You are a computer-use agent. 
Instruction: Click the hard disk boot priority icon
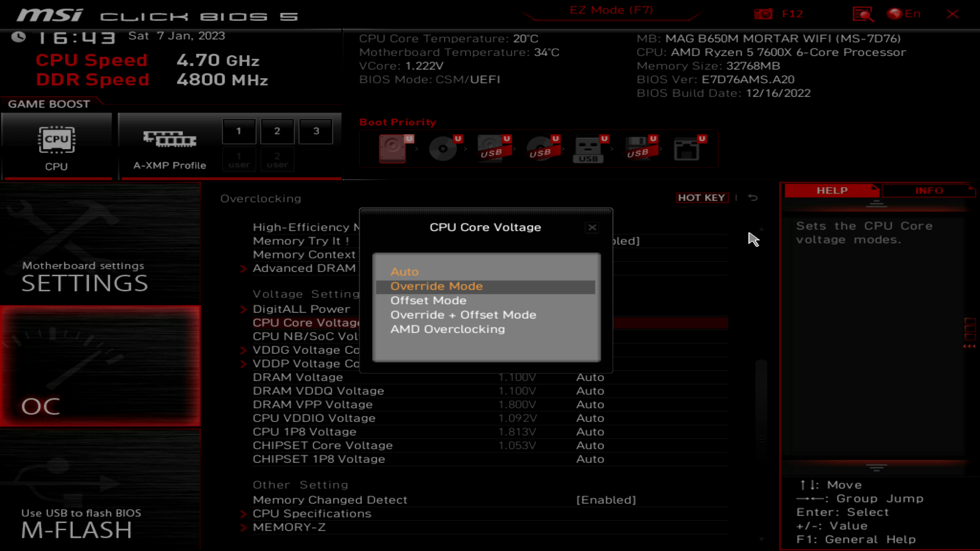click(x=393, y=148)
